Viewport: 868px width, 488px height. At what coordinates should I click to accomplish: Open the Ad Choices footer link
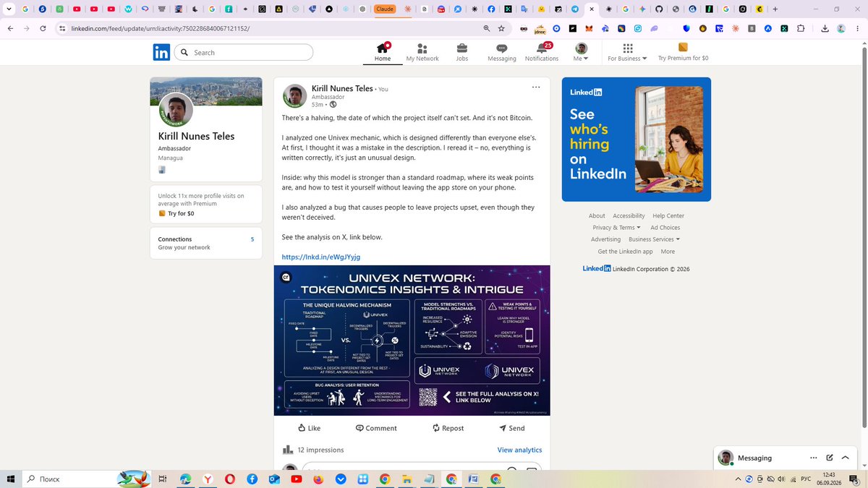(x=665, y=227)
